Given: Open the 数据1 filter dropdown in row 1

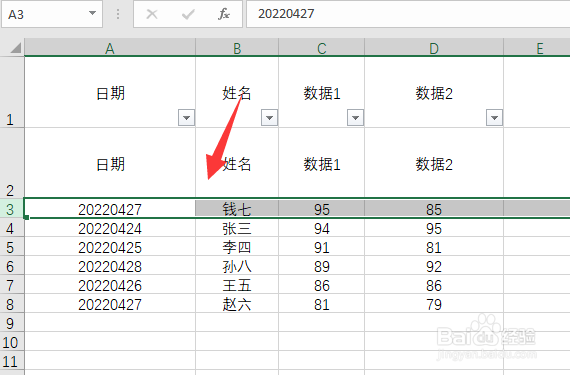Looking at the screenshot, I should (356, 118).
